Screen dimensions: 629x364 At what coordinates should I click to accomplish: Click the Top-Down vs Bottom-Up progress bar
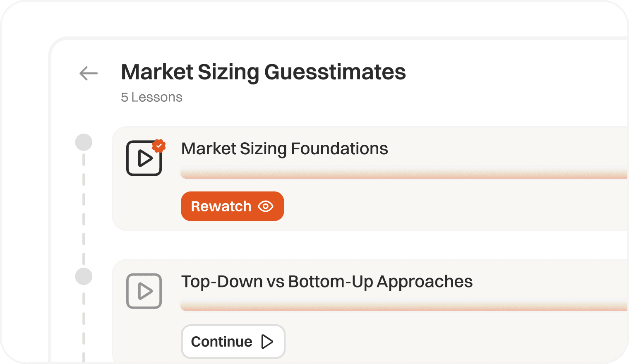point(403,307)
